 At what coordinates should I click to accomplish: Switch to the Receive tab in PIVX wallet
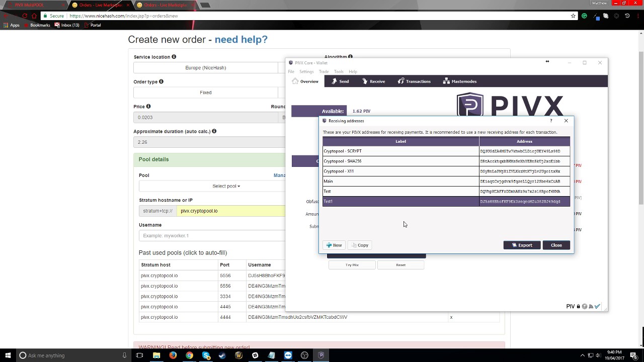click(373, 81)
